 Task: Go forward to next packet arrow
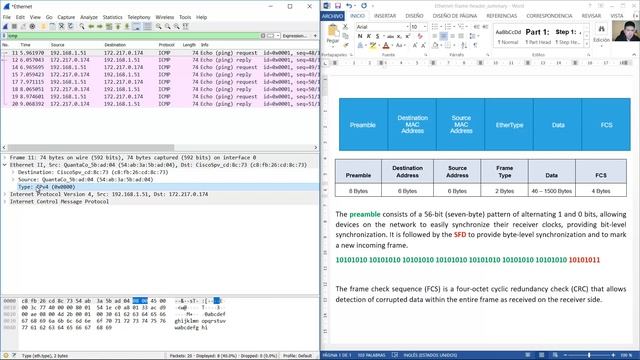(x=100, y=26)
